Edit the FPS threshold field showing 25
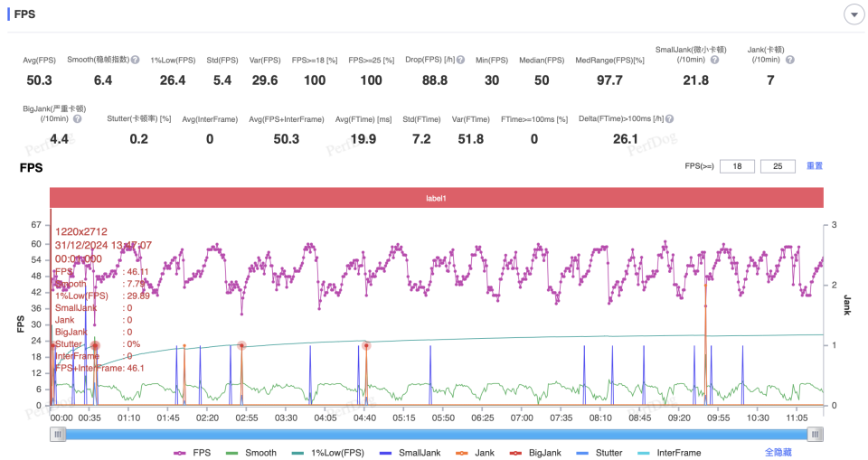This screenshot has width=868, height=460. [778, 166]
